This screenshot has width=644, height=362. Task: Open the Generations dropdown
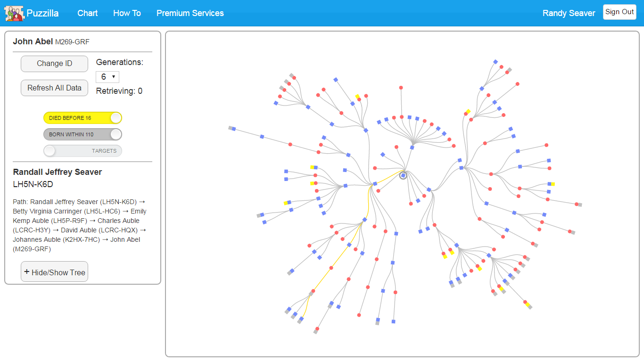coord(107,76)
